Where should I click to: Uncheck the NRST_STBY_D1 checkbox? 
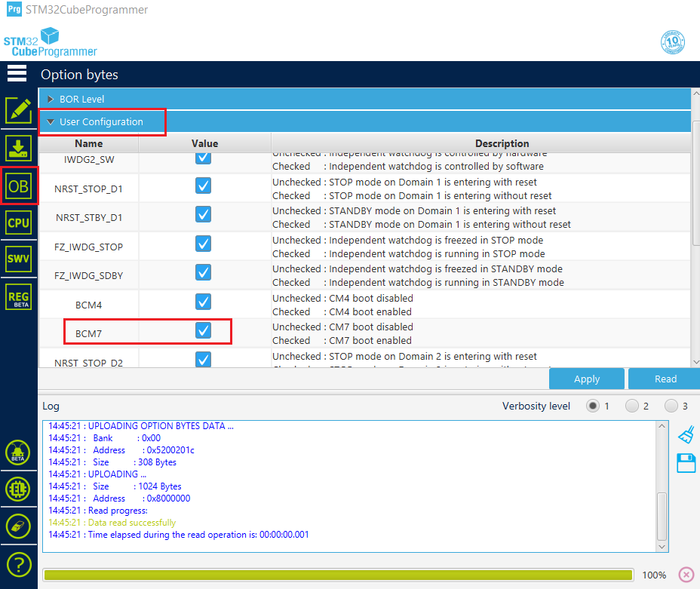(x=203, y=214)
